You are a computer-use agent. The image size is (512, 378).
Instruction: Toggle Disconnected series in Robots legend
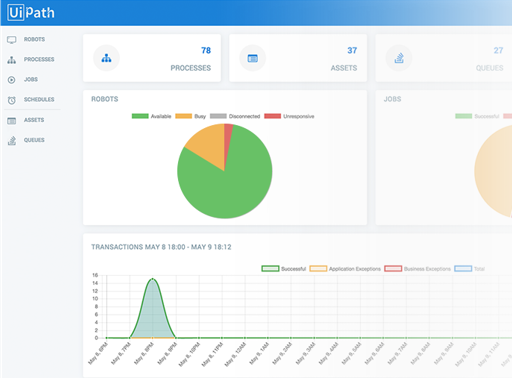click(235, 116)
